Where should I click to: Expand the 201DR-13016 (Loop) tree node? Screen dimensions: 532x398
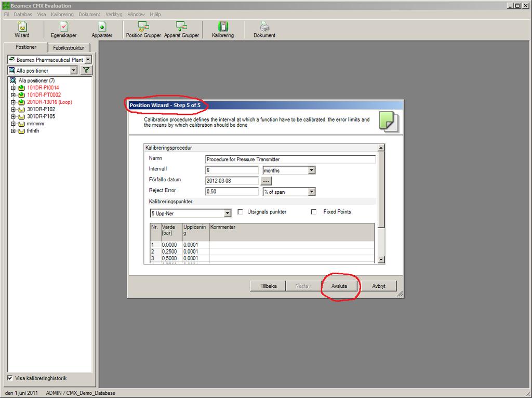pos(13,102)
